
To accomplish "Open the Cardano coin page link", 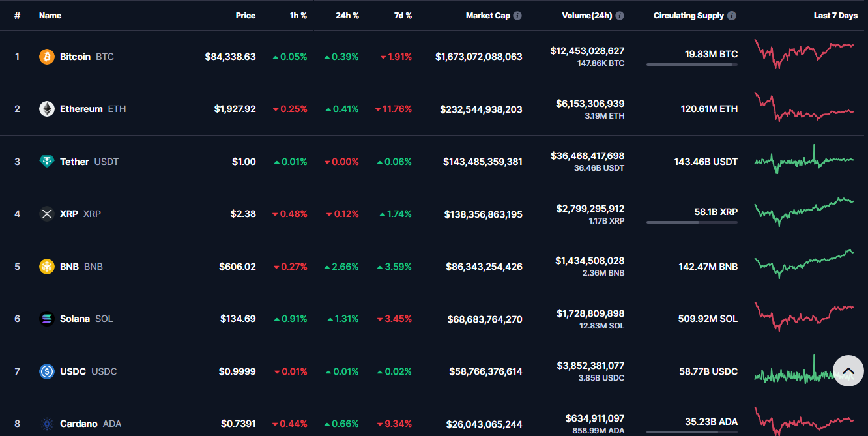I will pos(91,424).
